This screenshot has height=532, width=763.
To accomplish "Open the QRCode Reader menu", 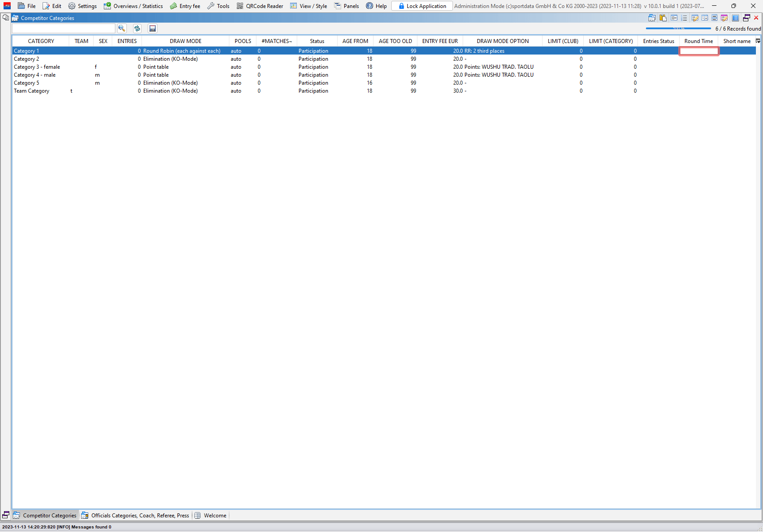I will point(260,6).
